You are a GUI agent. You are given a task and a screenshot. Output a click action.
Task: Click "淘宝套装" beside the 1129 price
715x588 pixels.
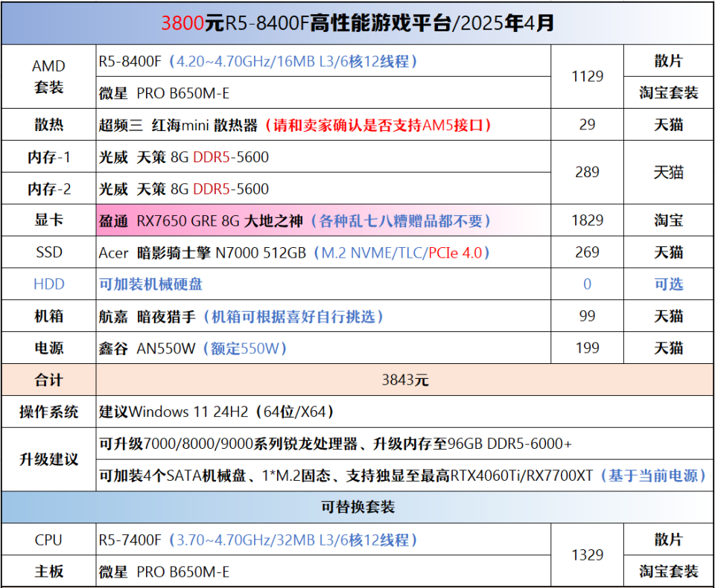click(x=669, y=92)
